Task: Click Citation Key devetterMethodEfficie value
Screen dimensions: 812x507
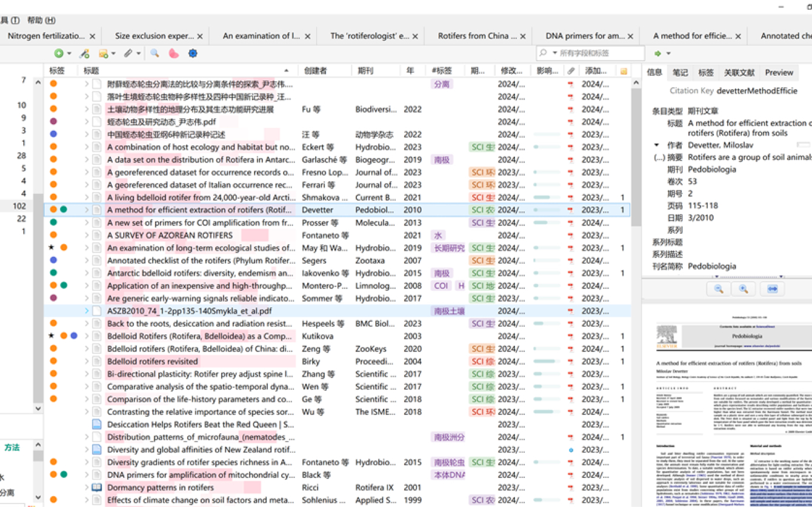Action: [757, 91]
